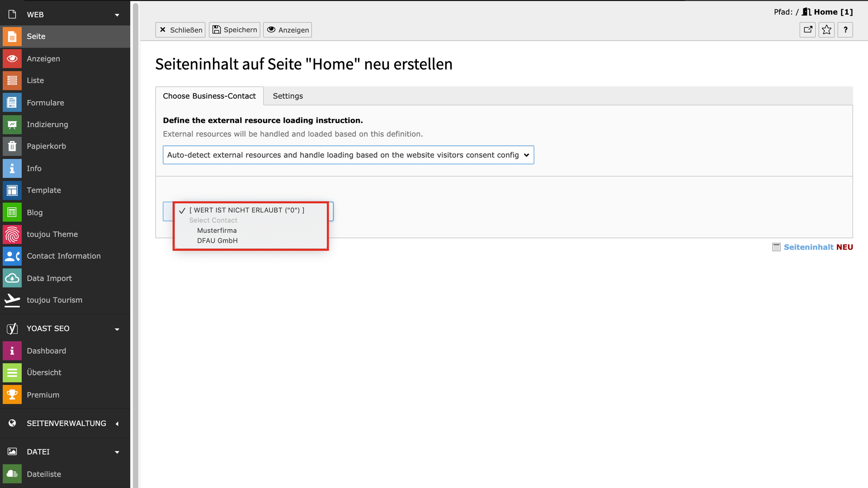
Task: Bookmark this page with the star icon
Action: point(826,30)
